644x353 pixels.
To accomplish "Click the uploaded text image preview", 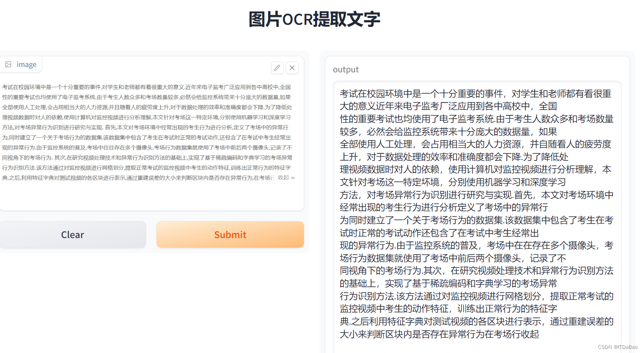I will point(148,132).
